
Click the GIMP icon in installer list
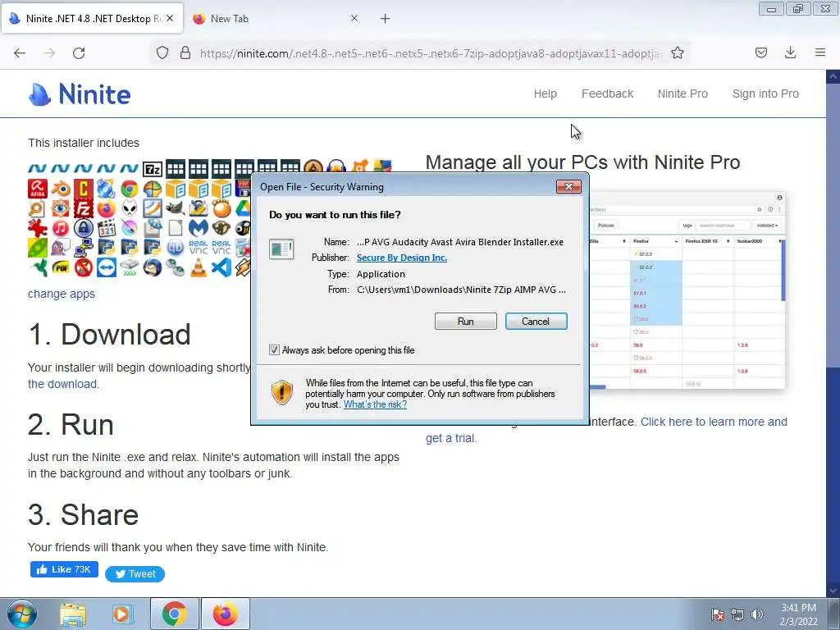pyautogui.click(x=176, y=208)
